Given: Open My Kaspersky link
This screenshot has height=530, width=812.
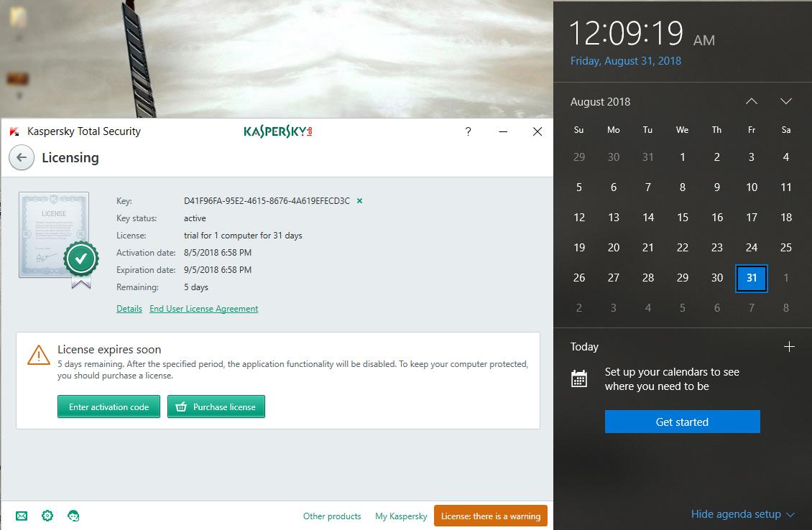Looking at the screenshot, I should tap(401, 516).
